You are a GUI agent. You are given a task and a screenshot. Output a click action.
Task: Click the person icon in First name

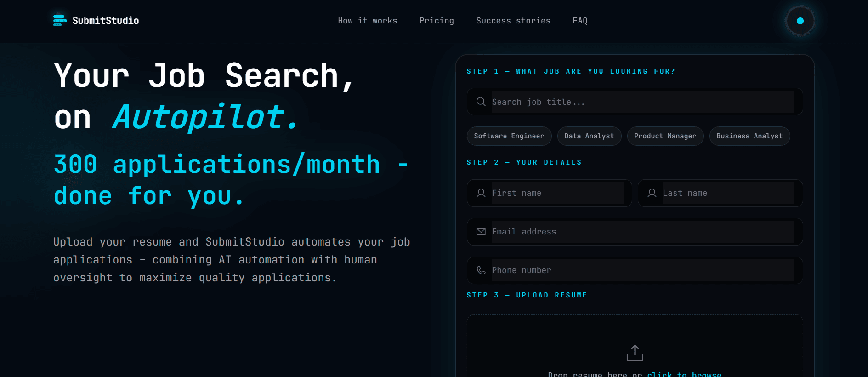point(481,193)
